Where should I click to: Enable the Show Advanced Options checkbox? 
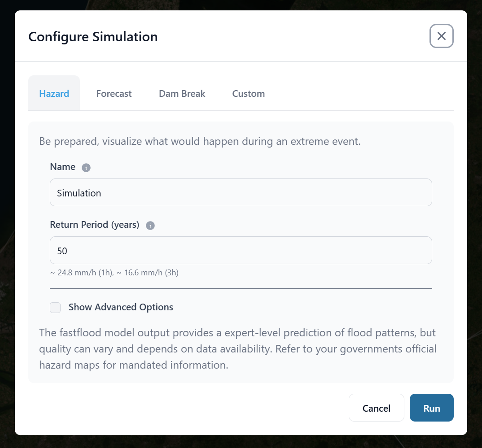(55, 307)
